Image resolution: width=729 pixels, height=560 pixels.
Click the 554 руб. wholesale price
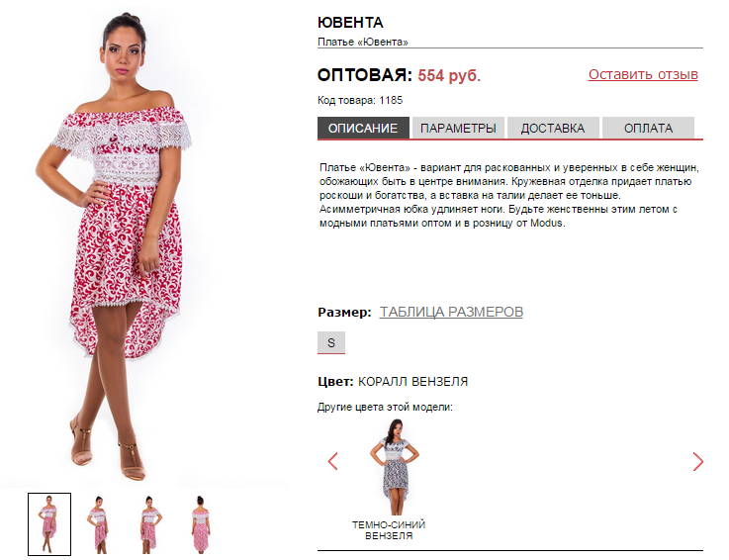pyautogui.click(x=449, y=75)
